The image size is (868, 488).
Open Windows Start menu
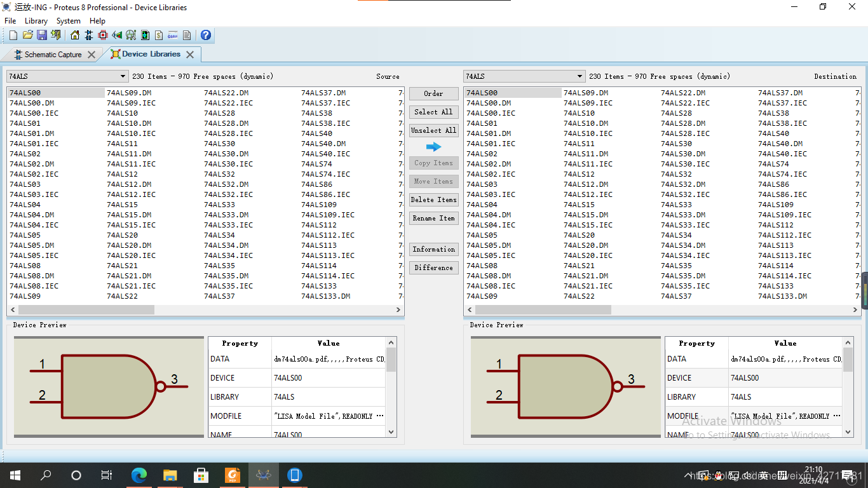click(15, 475)
